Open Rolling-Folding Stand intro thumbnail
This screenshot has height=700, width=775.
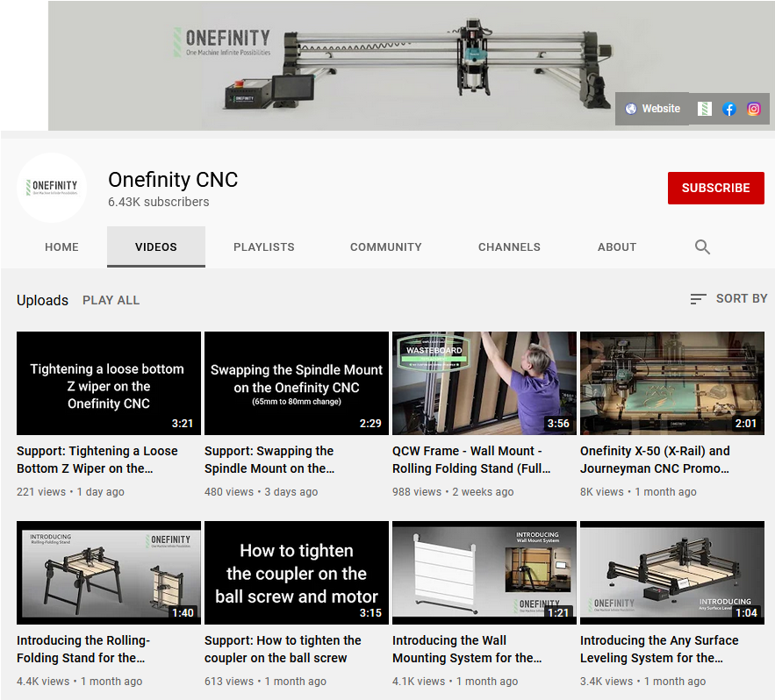click(109, 573)
